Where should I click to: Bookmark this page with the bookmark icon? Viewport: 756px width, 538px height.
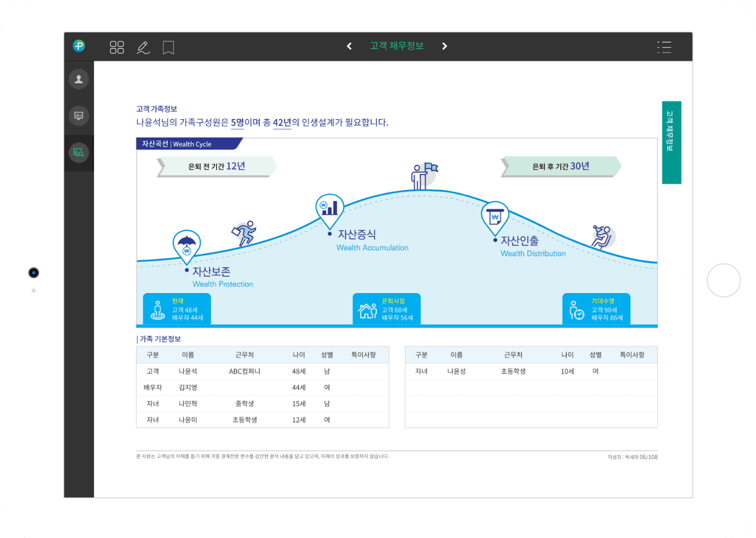coord(168,48)
